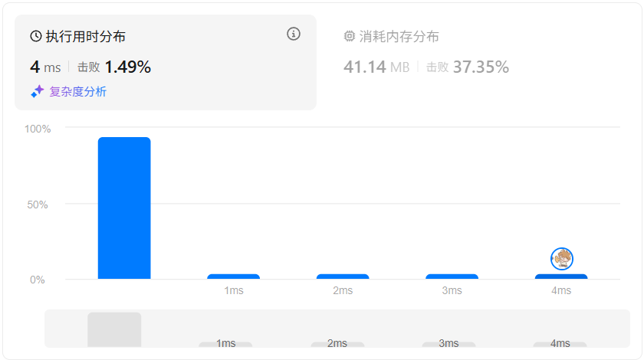This screenshot has height=360, width=644.
Task: Click the 4 ms runtime value
Action: 45,67
